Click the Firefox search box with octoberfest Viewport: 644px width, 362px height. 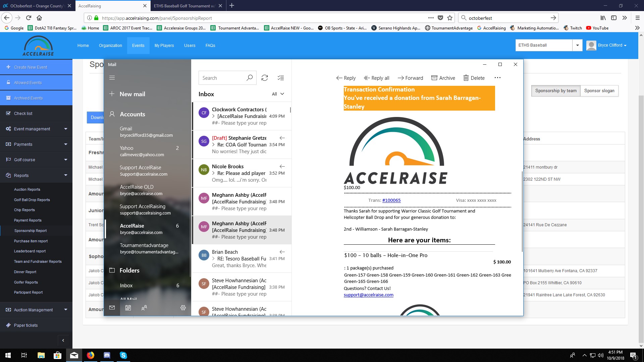point(508,18)
